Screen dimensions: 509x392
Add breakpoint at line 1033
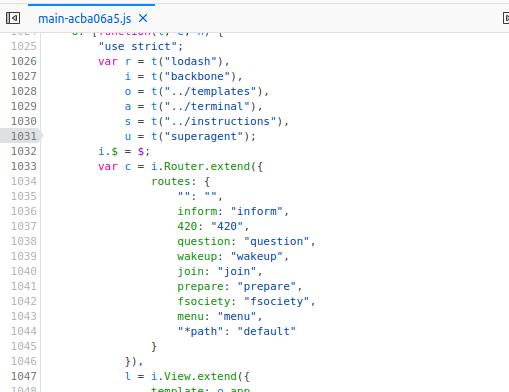pos(24,166)
